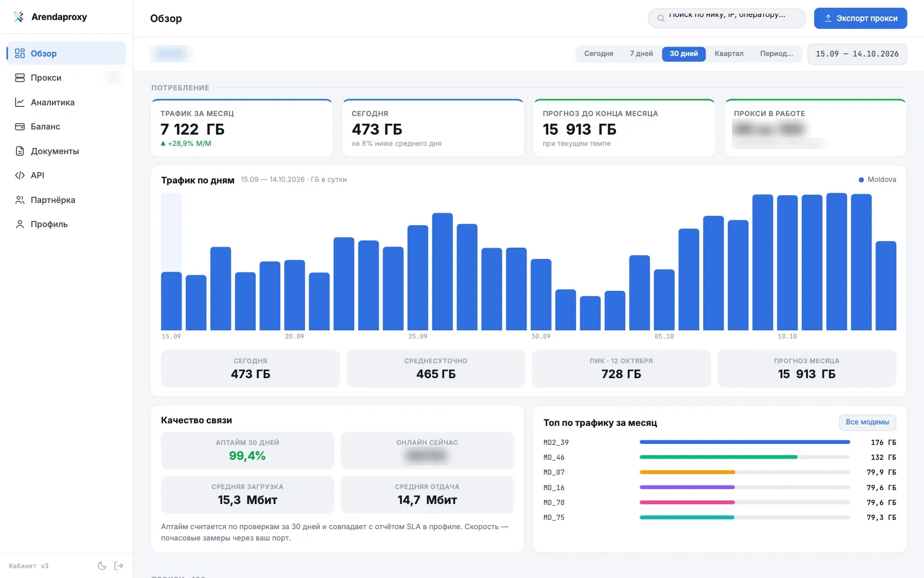The image size is (924, 578).
Task: Click the API code brackets icon
Action: (20, 175)
